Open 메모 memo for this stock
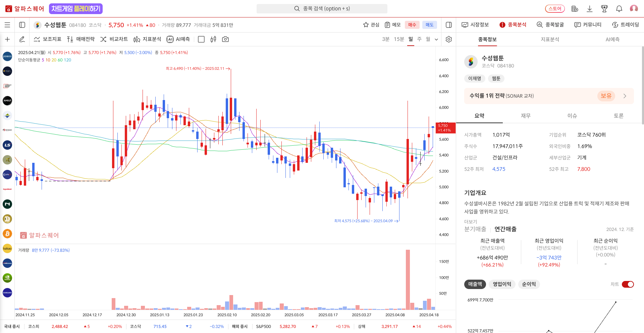This screenshot has height=333, width=644. pos(393,25)
